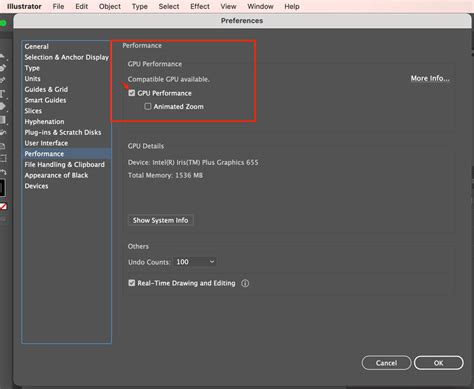Image resolution: width=474 pixels, height=389 pixels.
Task: Switch to the Slices category
Action: [x=66, y=111]
